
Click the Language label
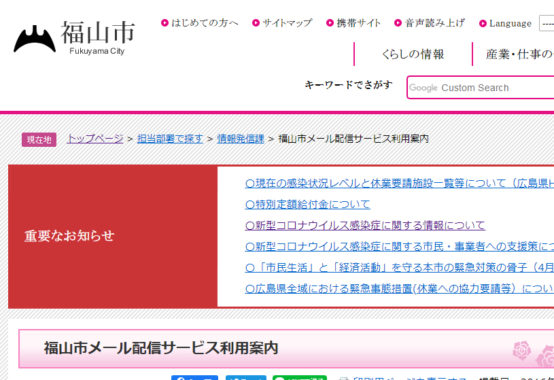(x=510, y=23)
